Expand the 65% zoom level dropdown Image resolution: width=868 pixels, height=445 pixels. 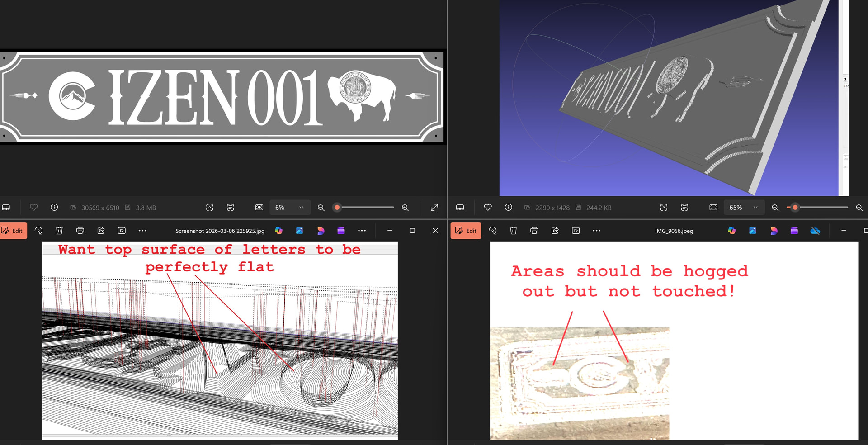(x=743, y=208)
